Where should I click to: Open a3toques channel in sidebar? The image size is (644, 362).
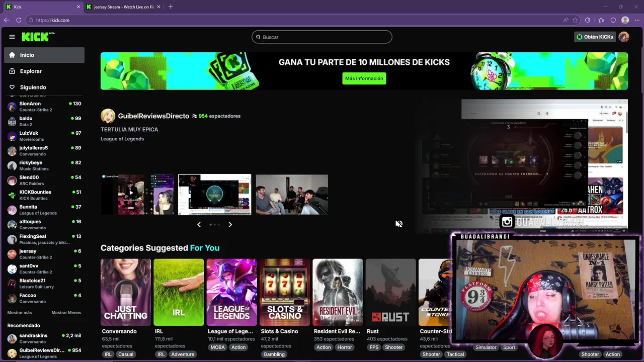click(44, 224)
